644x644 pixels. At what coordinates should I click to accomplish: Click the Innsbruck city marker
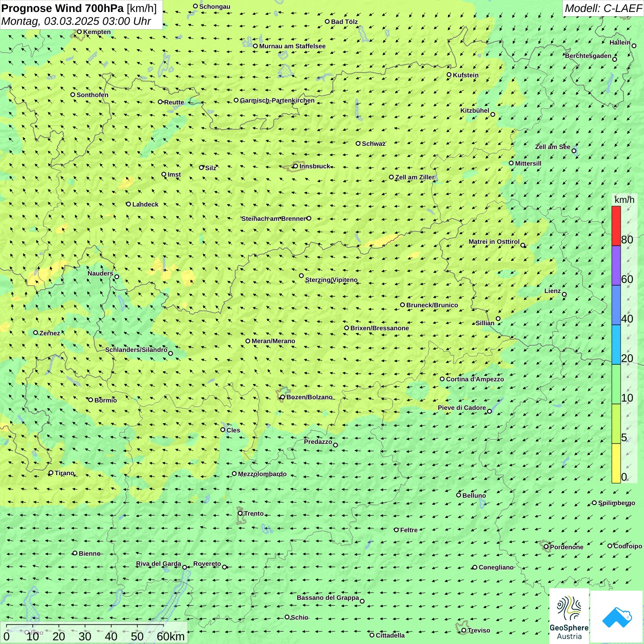tap(295, 166)
